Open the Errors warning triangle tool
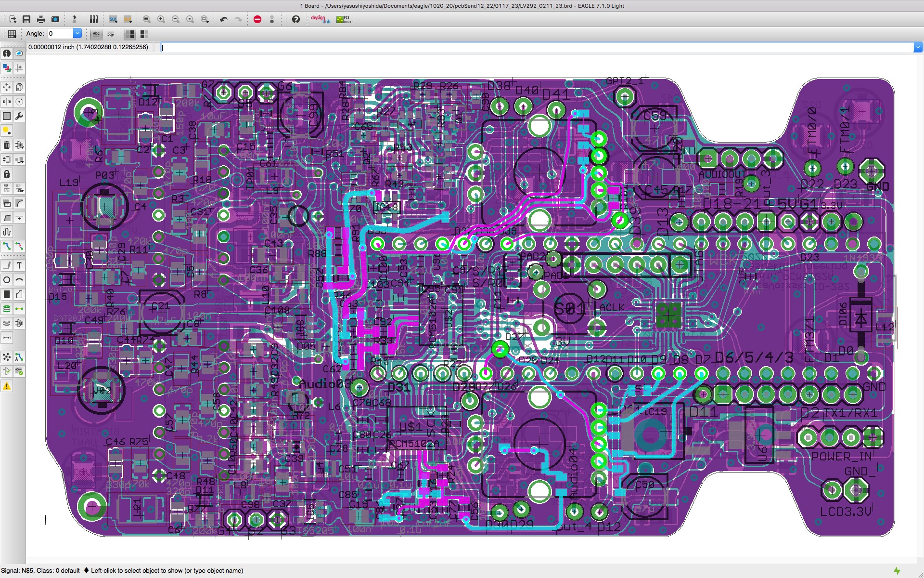 tap(7, 386)
